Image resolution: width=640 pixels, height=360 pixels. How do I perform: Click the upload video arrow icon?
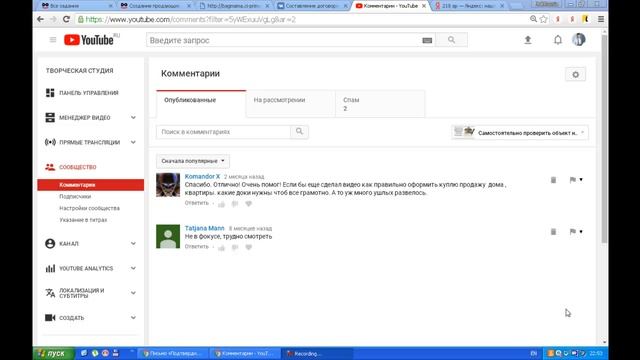tap(528, 40)
